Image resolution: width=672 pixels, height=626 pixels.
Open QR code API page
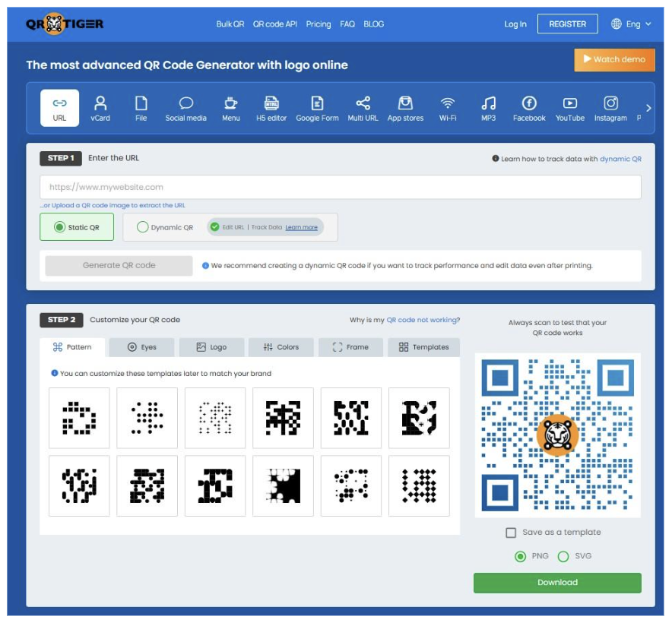coord(274,24)
